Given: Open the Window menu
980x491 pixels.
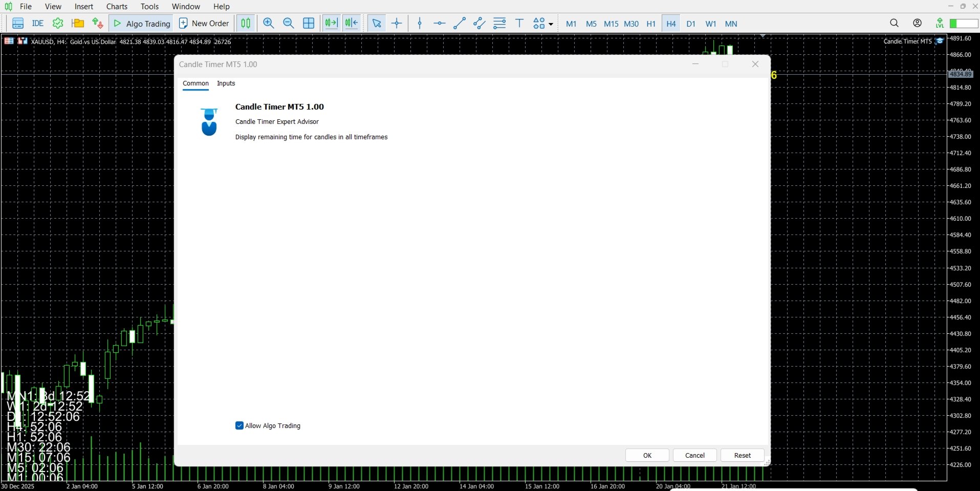Looking at the screenshot, I should pos(186,7).
